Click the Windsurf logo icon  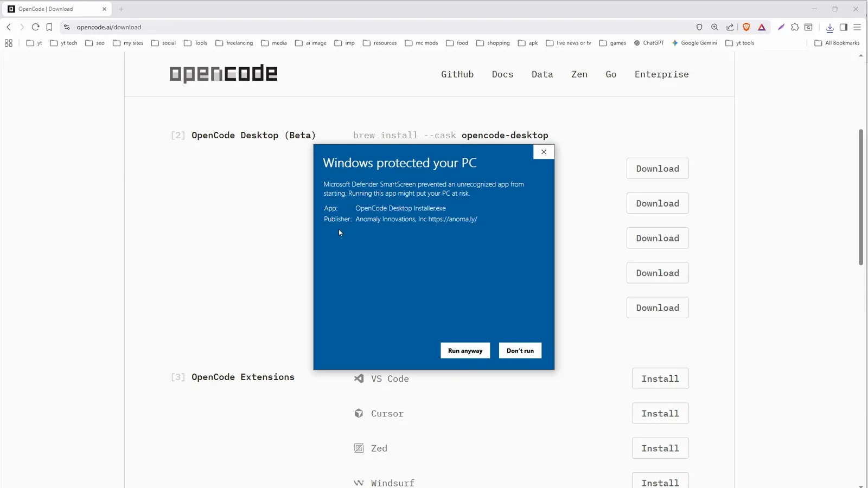pos(359,483)
